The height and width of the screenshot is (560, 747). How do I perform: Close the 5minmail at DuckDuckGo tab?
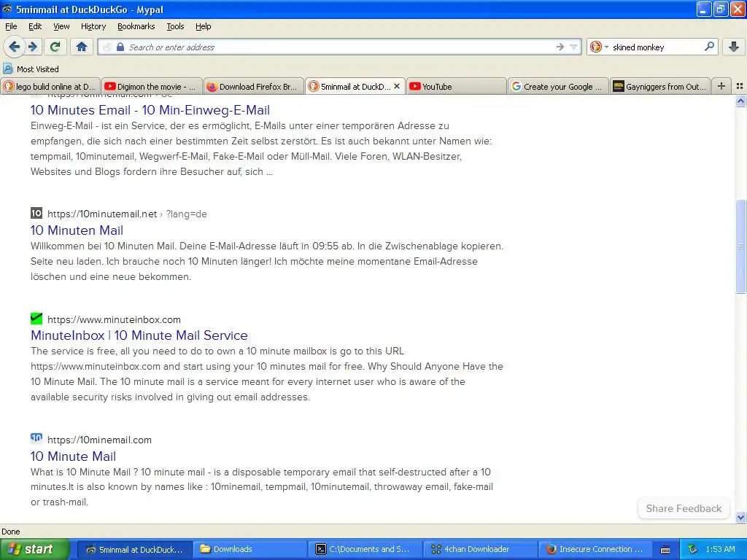[397, 86]
